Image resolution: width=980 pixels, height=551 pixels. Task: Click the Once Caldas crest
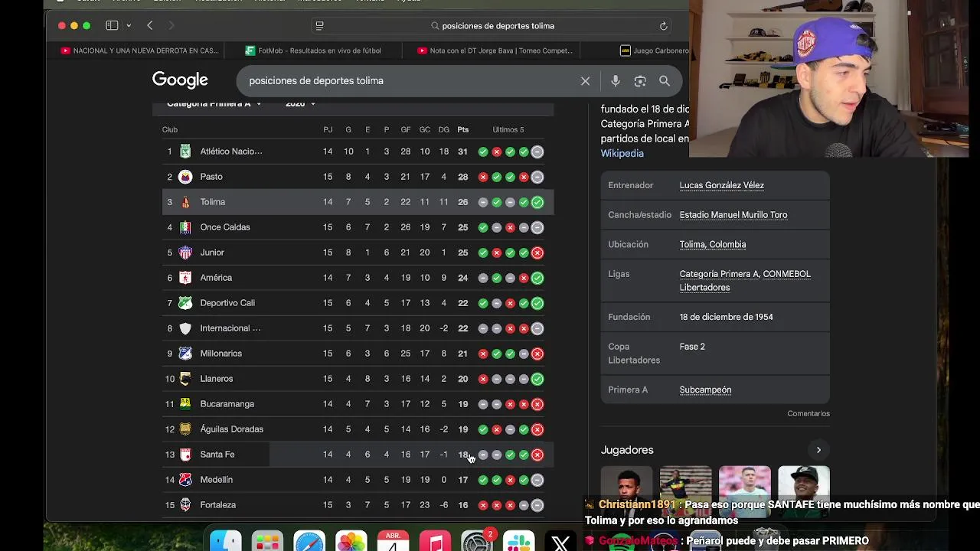185,227
